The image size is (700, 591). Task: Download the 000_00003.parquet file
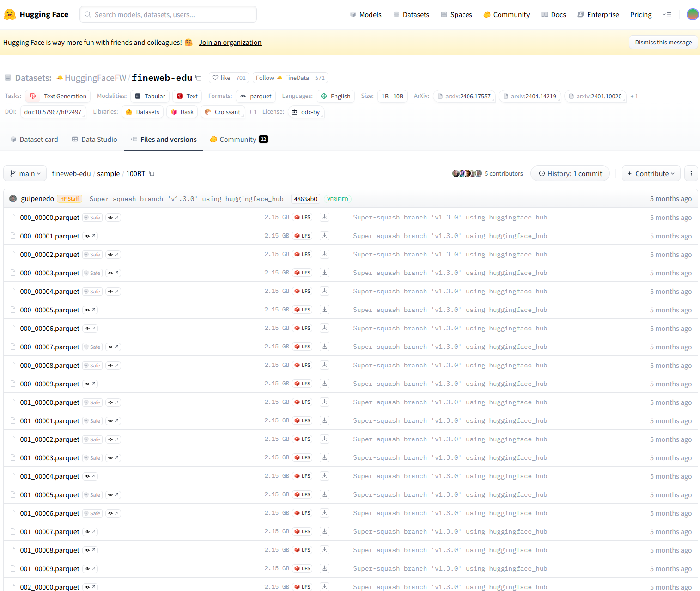tap(325, 273)
